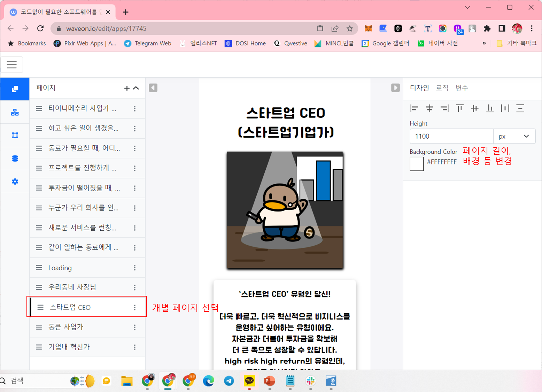Image resolution: width=542 pixels, height=392 pixels.
Task: Align elements to the left
Action: click(x=414, y=108)
